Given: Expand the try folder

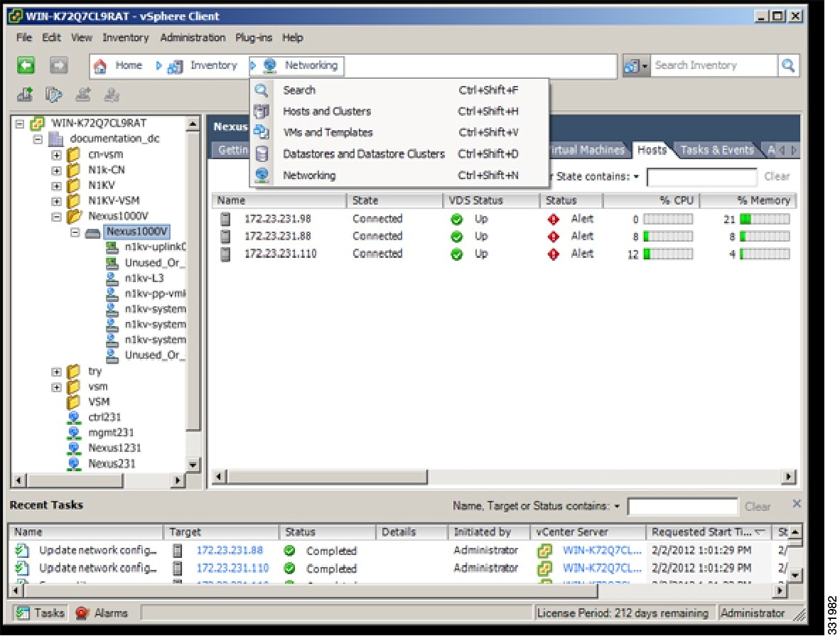Looking at the screenshot, I should coord(56,372).
